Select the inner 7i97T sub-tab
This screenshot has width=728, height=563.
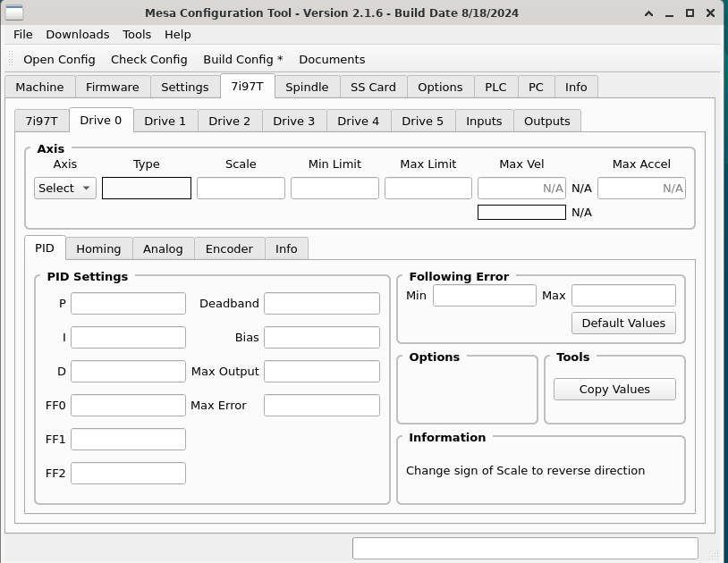(x=42, y=121)
